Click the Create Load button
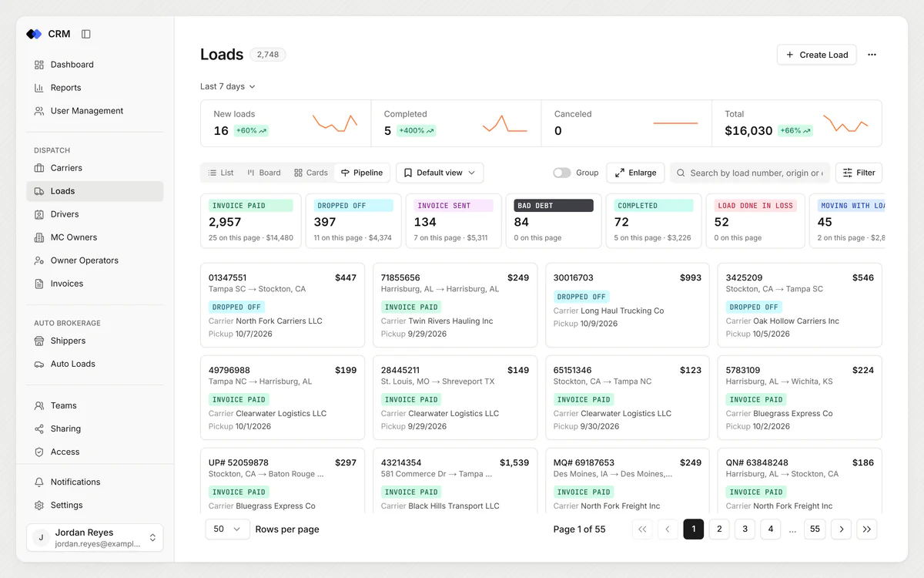 click(x=816, y=55)
